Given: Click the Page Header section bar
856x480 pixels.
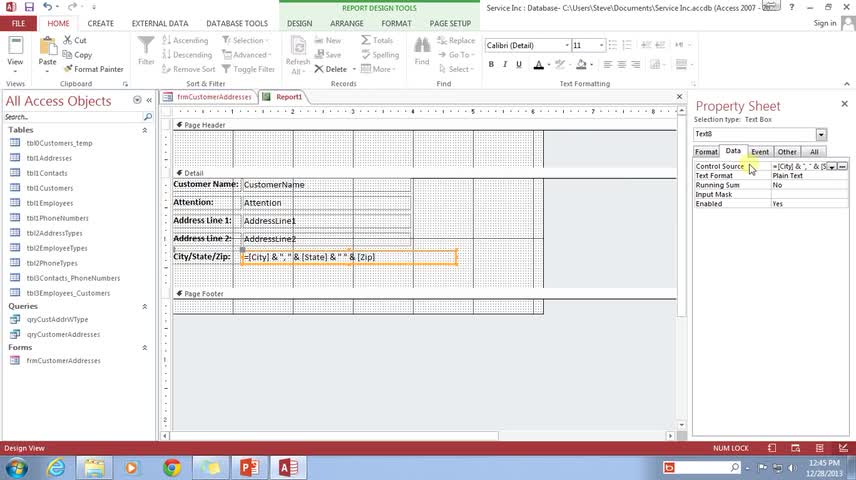Looking at the screenshot, I should pyautogui.click(x=425, y=125).
